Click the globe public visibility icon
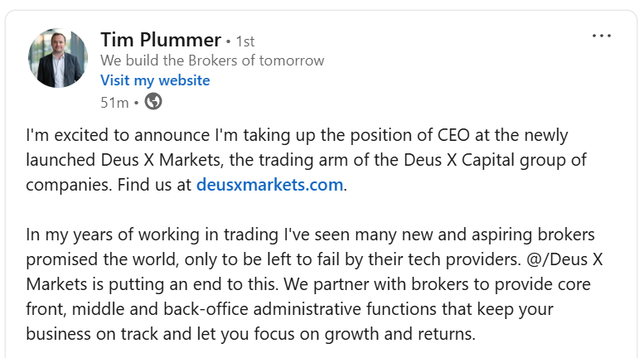The height and width of the screenshot is (358, 644). [153, 102]
